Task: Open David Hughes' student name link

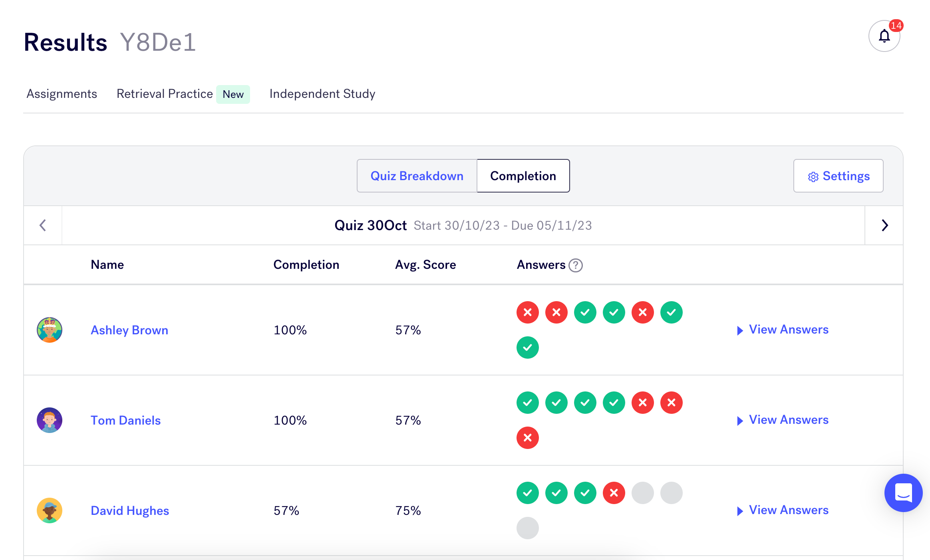Action: click(x=130, y=511)
